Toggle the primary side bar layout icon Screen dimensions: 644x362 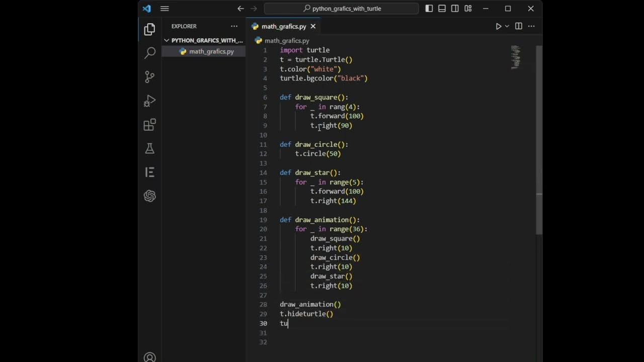click(429, 9)
